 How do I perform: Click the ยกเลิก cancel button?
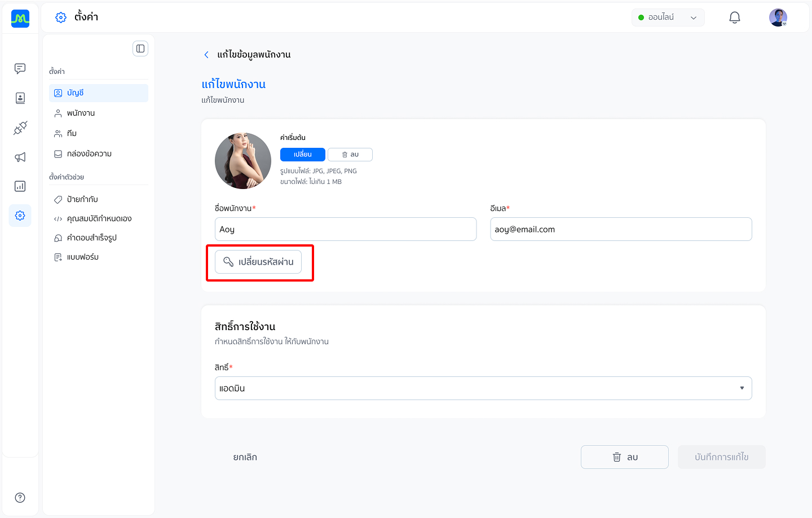[245, 457]
